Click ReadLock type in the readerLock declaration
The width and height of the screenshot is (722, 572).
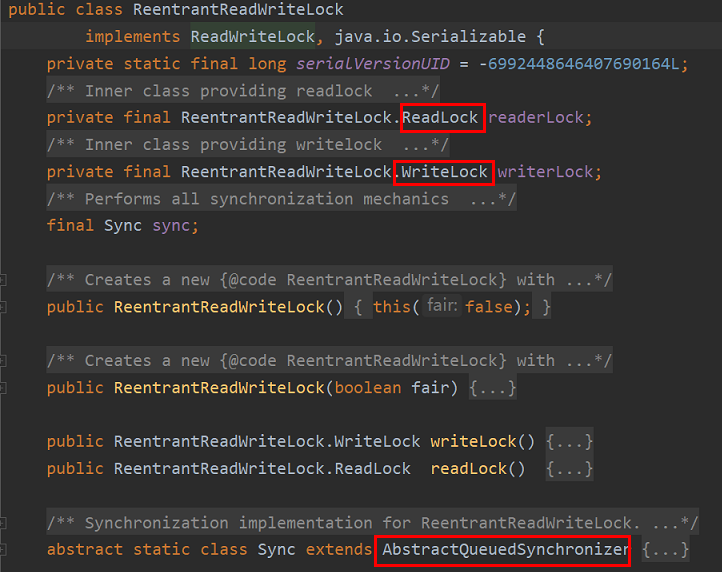click(x=440, y=117)
